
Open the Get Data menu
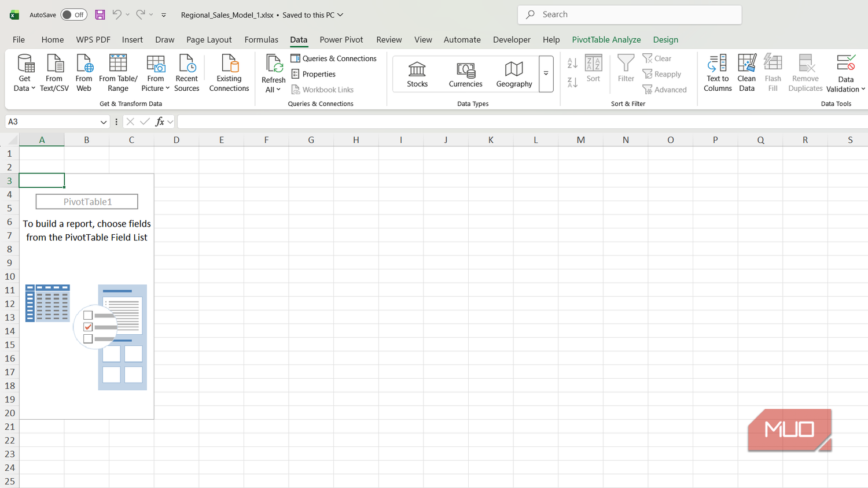click(x=25, y=73)
